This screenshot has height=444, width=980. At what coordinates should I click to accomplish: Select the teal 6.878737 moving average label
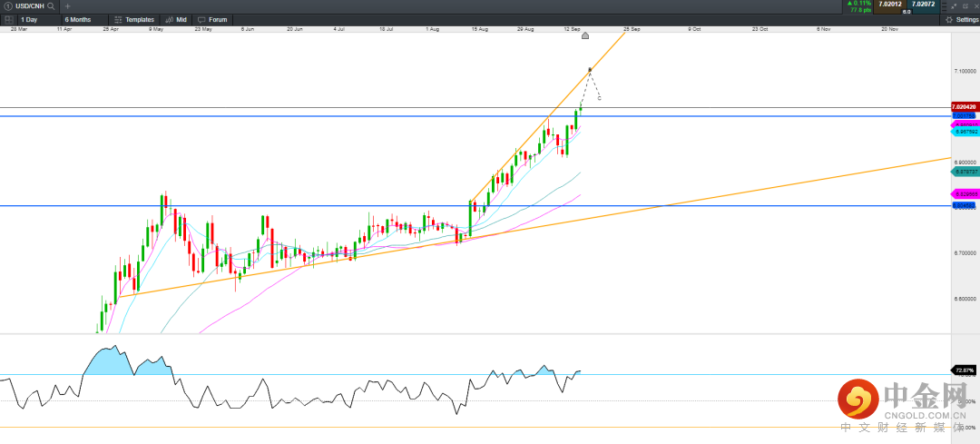pos(963,171)
